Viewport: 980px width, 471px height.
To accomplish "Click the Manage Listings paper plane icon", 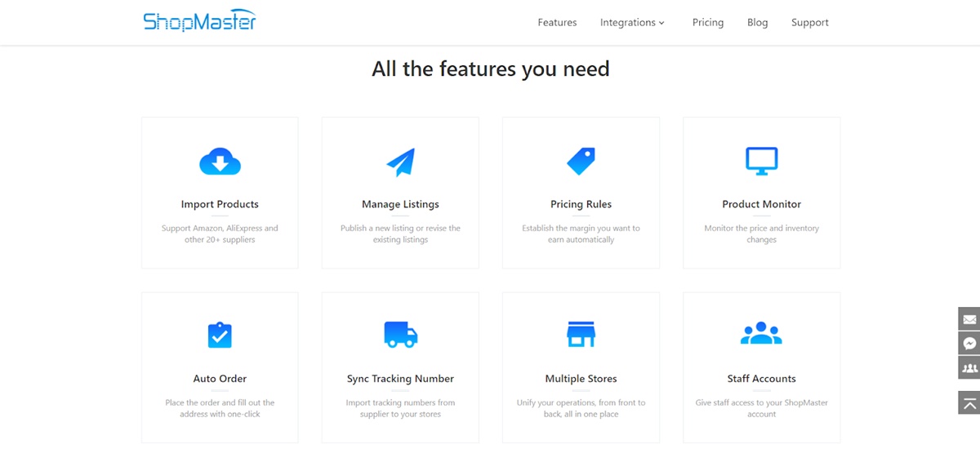I will click(x=400, y=162).
